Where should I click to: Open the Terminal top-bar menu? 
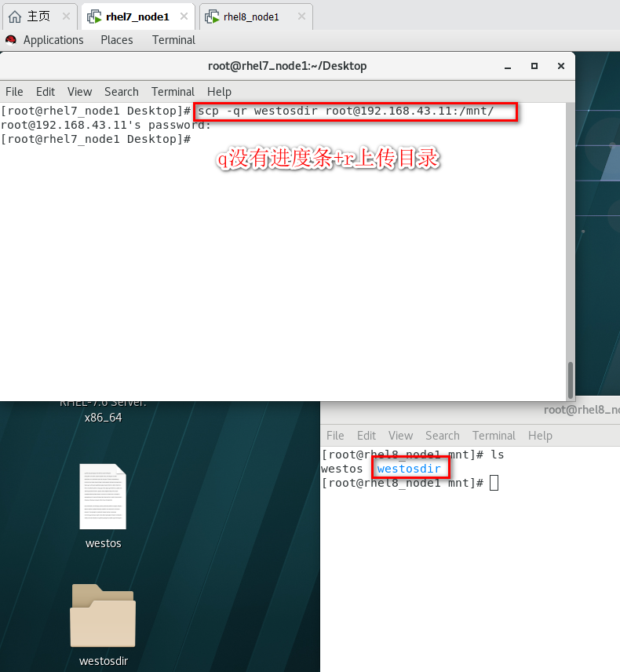(x=173, y=40)
